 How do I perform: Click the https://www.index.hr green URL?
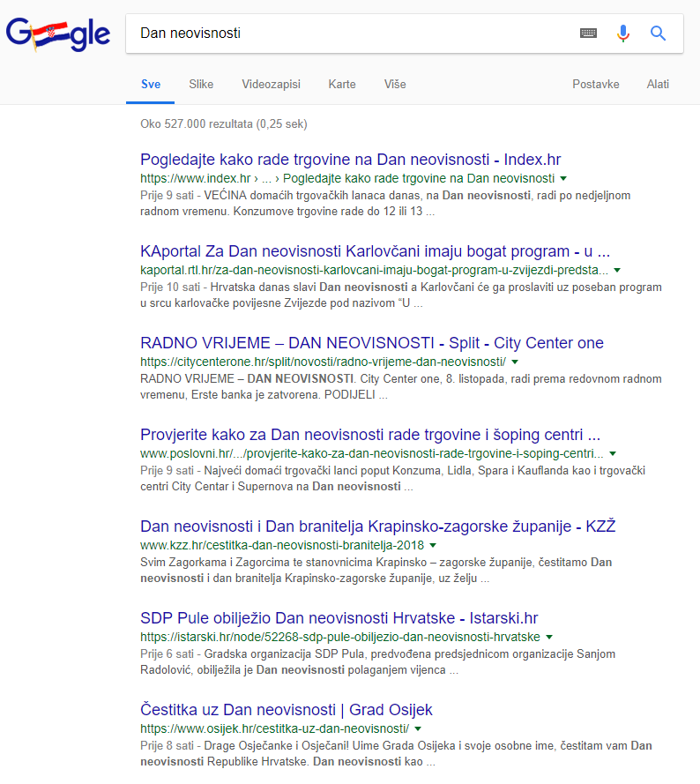point(347,178)
